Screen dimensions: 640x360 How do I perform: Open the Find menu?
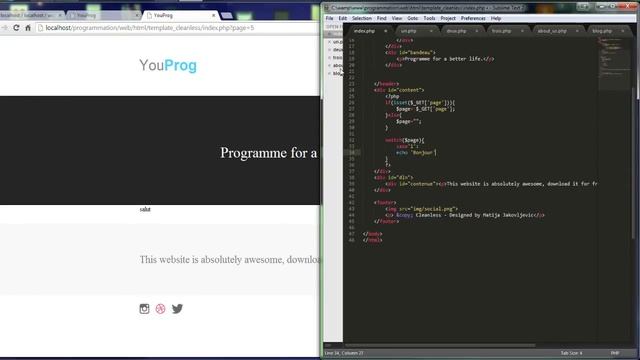pyautogui.click(x=381, y=18)
